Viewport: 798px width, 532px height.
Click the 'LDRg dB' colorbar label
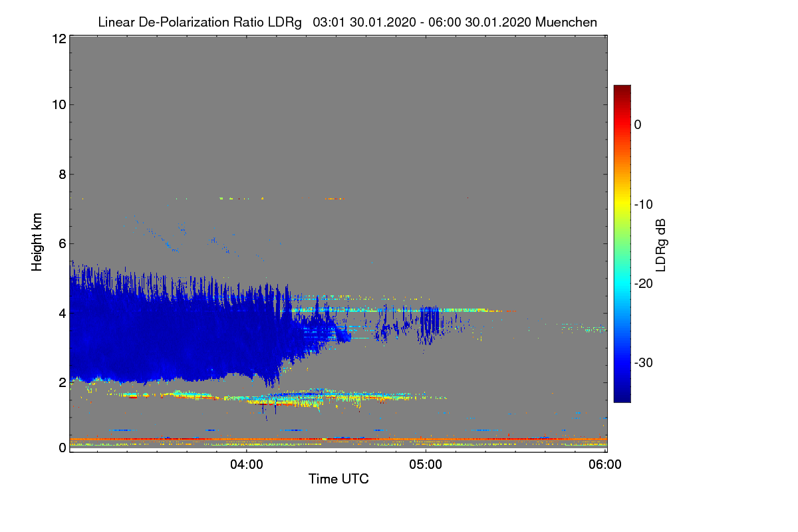(661, 245)
